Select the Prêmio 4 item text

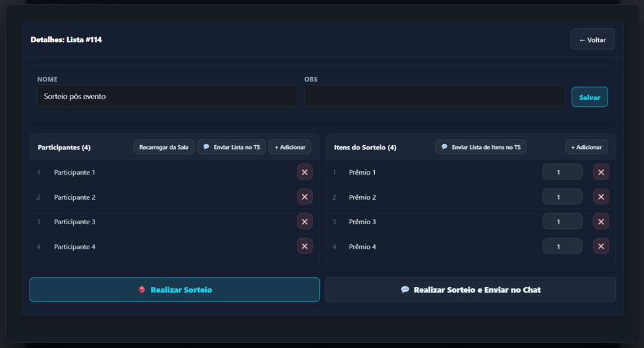point(362,247)
